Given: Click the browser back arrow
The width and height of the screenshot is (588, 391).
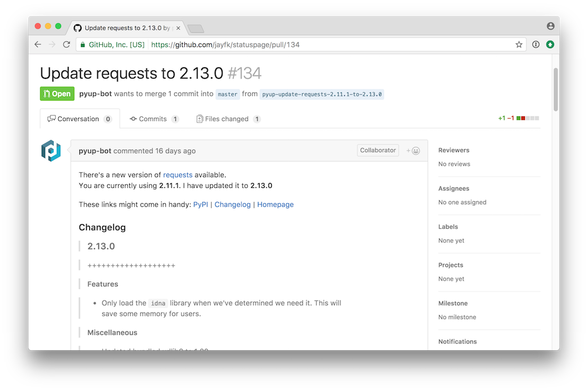Looking at the screenshot, I should click(38, 44).
